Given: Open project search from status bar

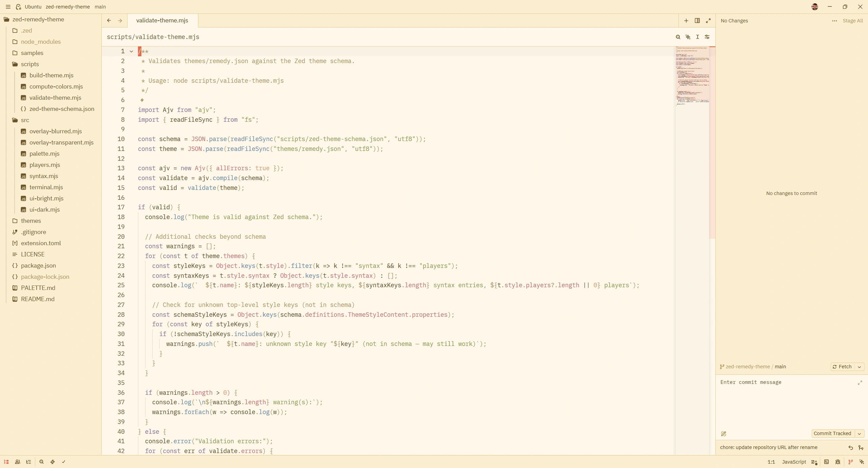Looking at the screenshot, I should [x=41, y=462].
